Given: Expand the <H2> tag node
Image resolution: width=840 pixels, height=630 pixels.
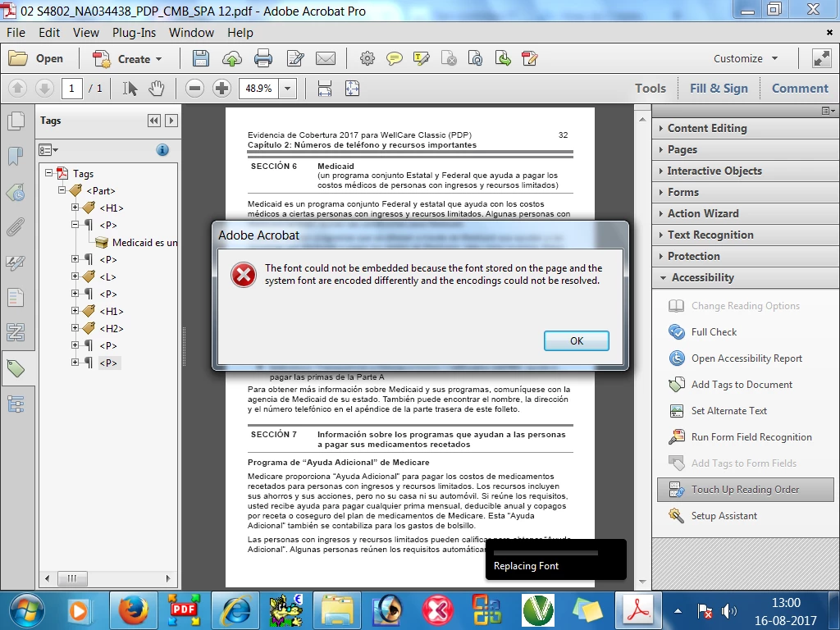Looking at the screenshot, I should click(x=75, y=328).
